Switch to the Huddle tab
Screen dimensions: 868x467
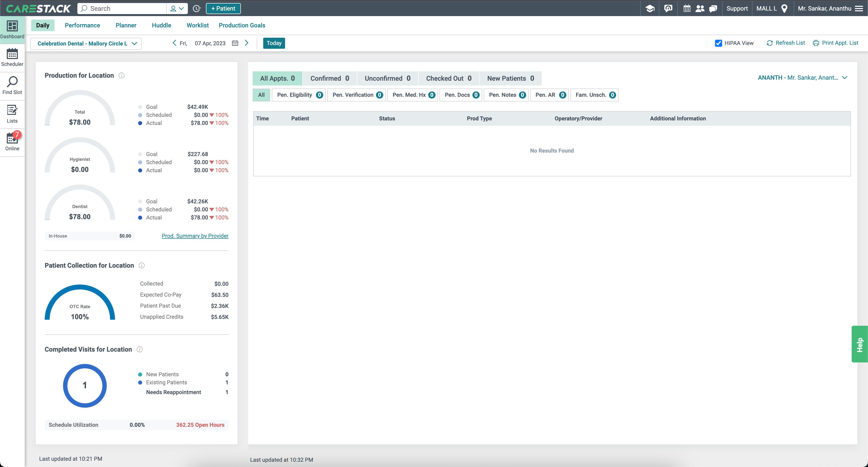coord(161,25)
